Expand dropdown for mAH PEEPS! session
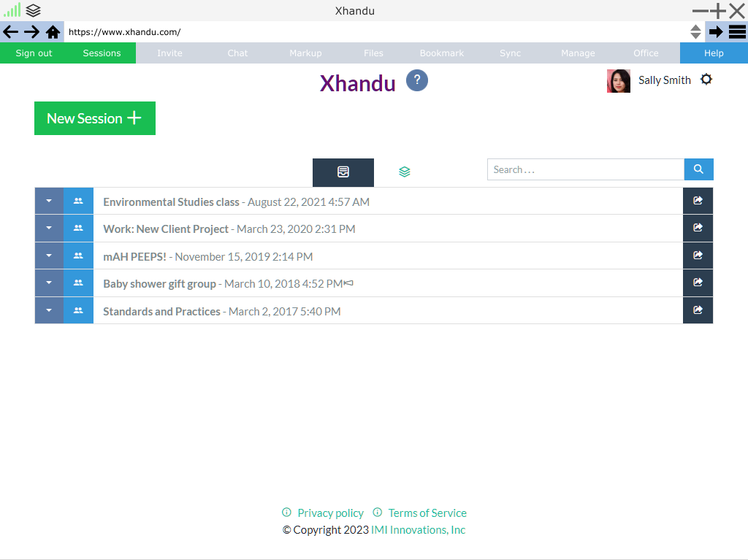748x560 pixels. pyautogui.click(x=49, y=256)
